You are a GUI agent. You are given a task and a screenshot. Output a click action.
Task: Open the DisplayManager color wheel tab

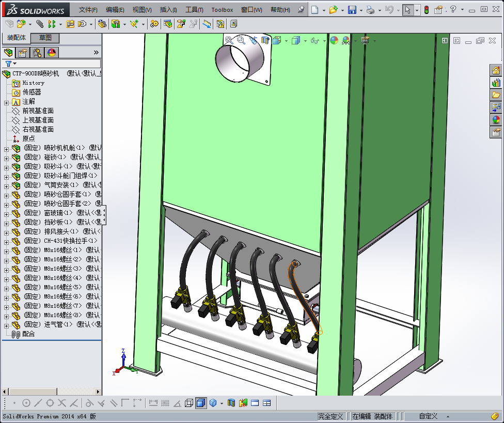51,52
